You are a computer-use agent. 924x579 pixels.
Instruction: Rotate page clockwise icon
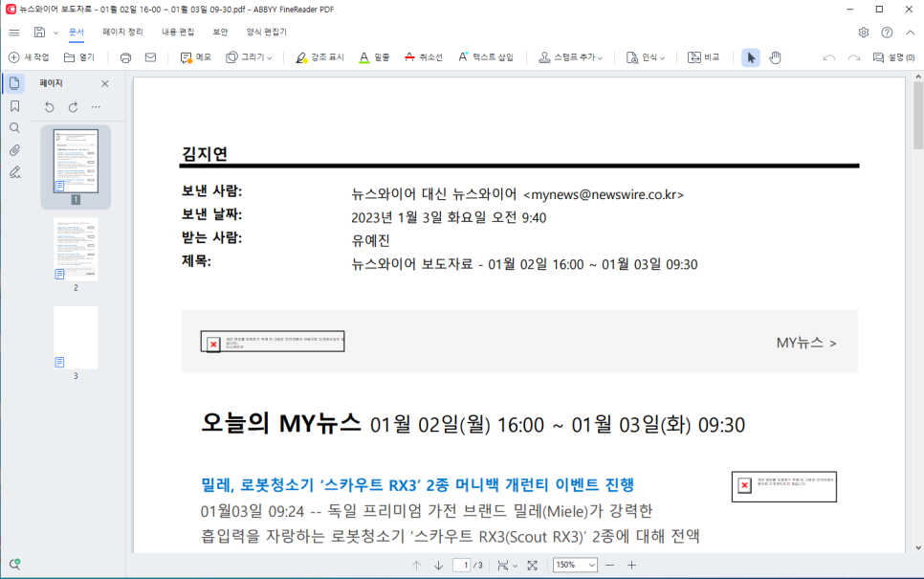(73, 107)
